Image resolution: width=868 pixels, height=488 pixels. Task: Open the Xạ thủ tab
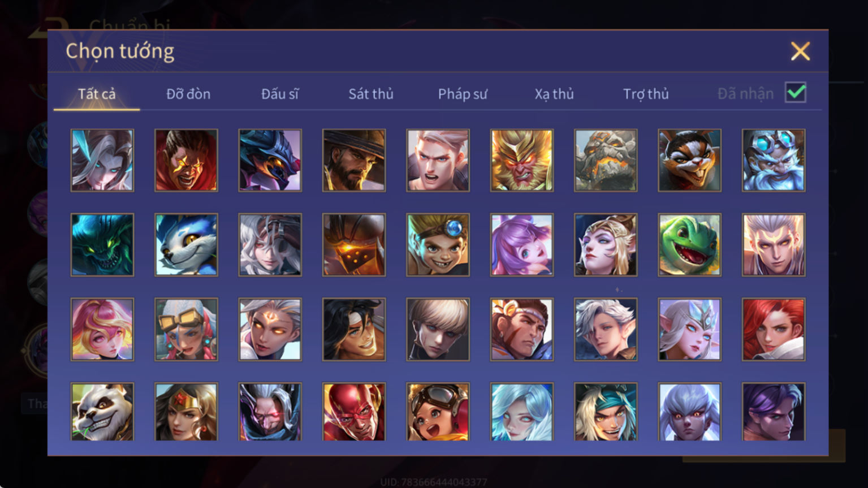coord(554,94)
